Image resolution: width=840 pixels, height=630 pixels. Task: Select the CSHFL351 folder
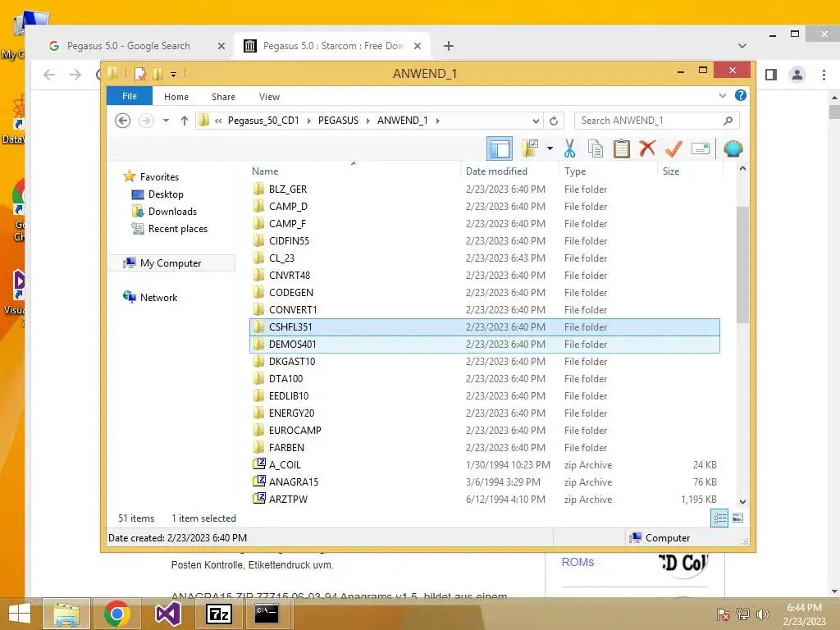485,326
